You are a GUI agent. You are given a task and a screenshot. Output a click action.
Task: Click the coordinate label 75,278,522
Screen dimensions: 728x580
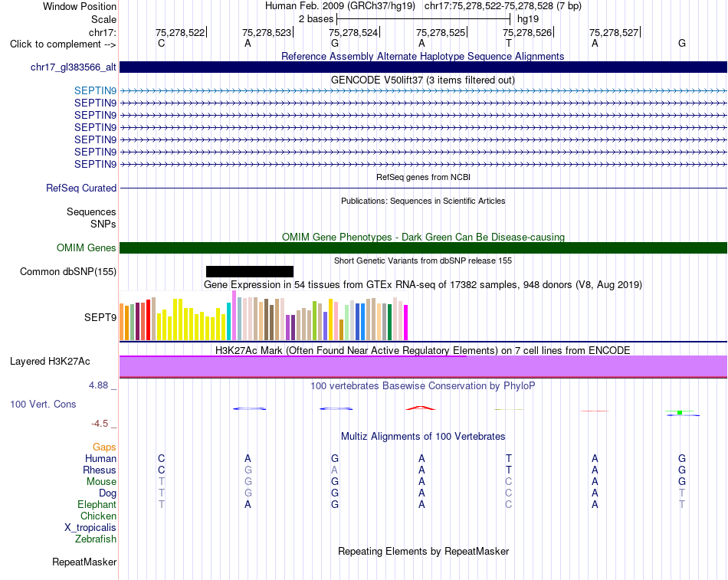[x=179, y=32]
